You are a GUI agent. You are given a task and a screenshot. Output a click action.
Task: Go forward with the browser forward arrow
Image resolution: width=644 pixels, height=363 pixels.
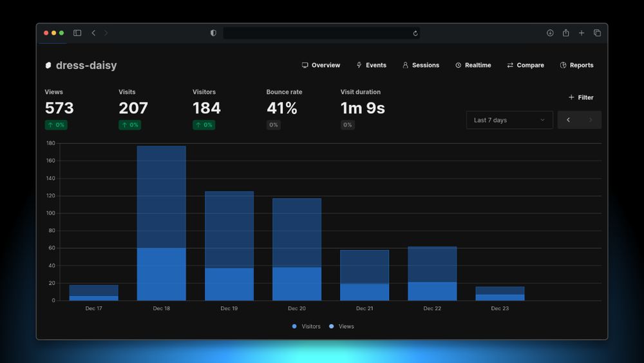coord(106,33)
